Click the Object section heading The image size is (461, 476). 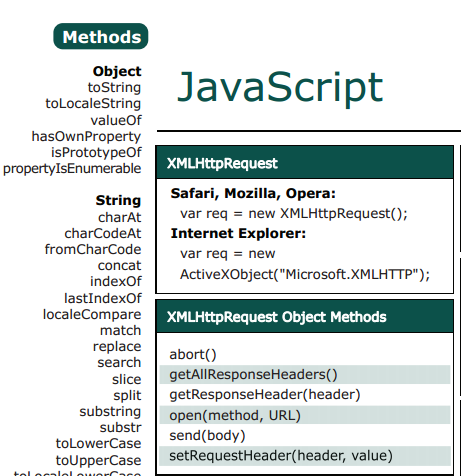click(117, 71)
